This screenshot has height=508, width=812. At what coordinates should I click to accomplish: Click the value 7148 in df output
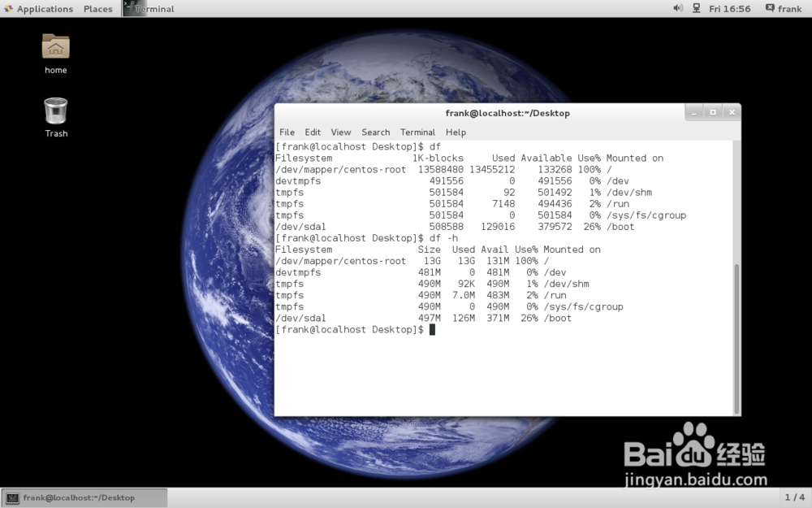pos(503,204)
